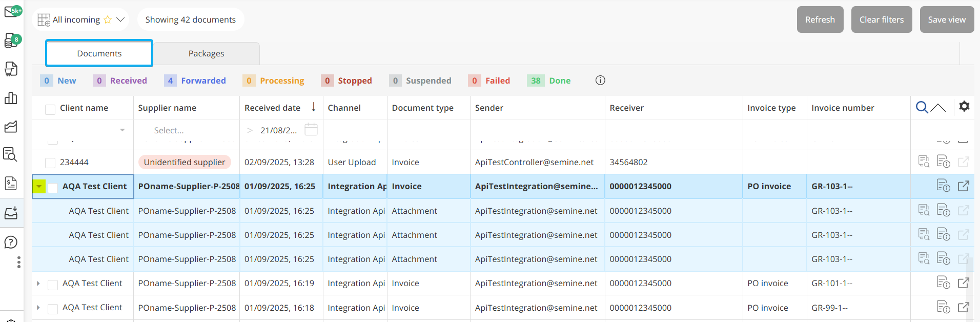Open the bar chart sidebar icon
Image resolution: width=980 pixels, height=322 pixels.
pyautogui.click(x=11, y=98)
